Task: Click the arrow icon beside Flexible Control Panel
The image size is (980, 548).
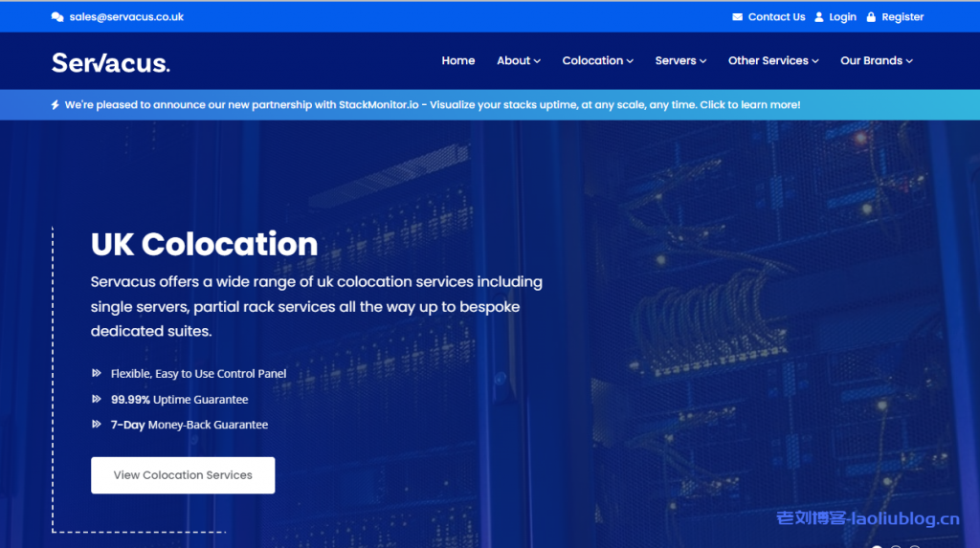Action: click(x=97, y=373)
